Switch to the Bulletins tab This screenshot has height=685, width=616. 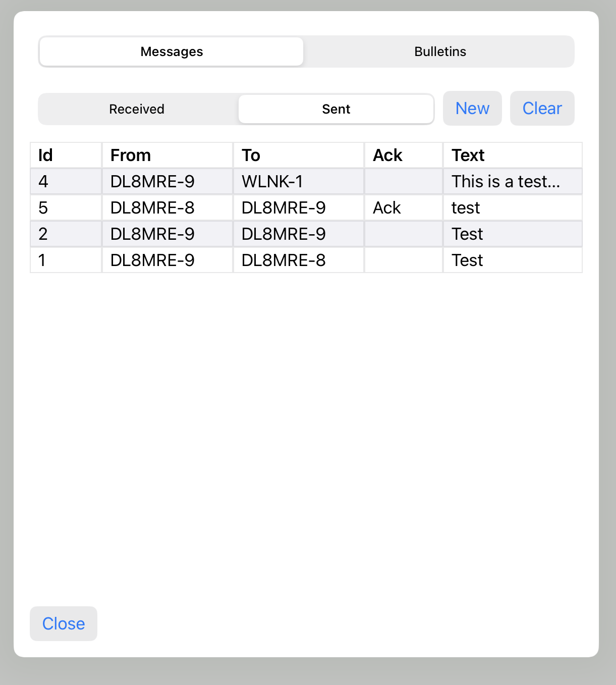coord(440,51)
